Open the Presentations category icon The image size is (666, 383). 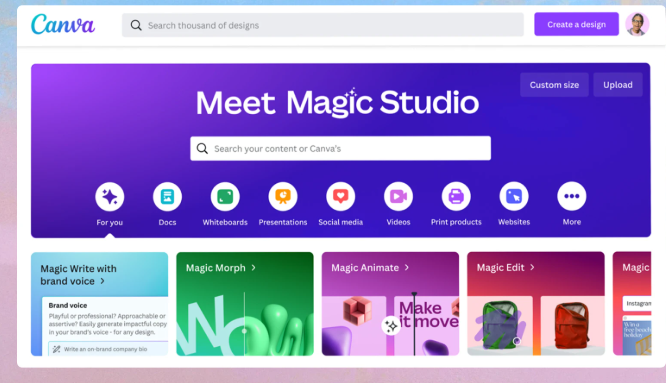(283, 197)
